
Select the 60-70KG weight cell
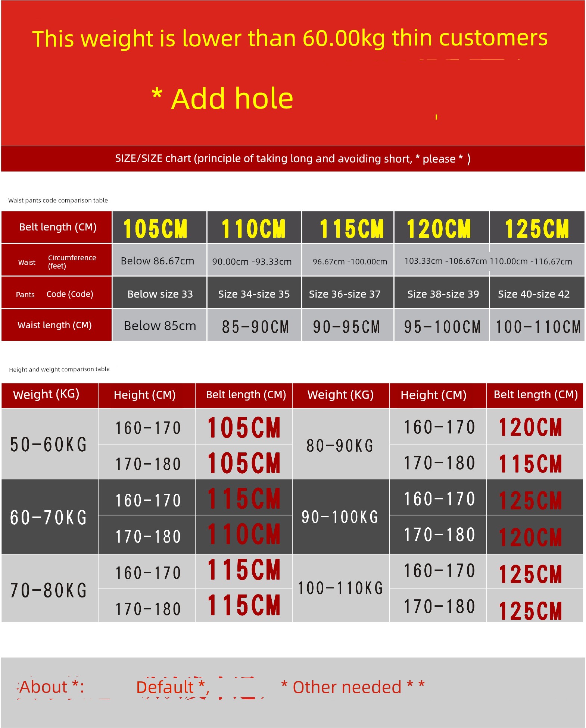pos(49,517)
